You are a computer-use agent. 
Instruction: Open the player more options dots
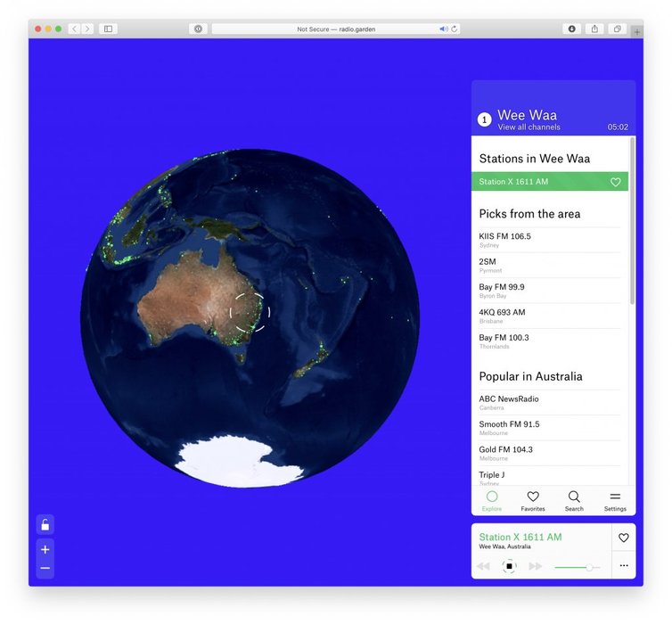coord(624,566)
